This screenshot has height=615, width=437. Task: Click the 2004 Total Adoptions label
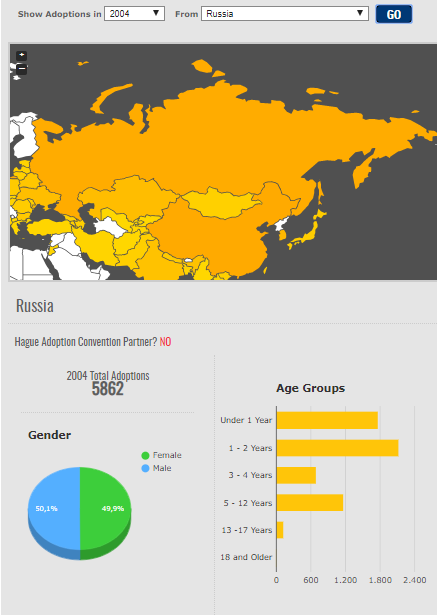click(x=108, y=376)
